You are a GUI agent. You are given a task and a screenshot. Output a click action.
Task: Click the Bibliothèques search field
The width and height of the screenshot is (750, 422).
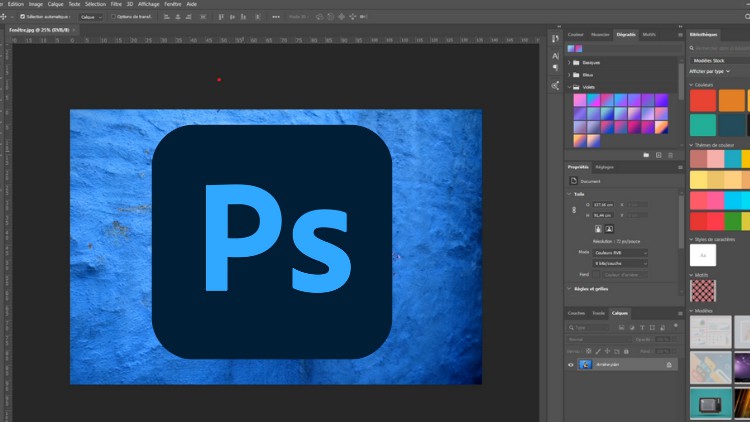[x=721, y=48]
